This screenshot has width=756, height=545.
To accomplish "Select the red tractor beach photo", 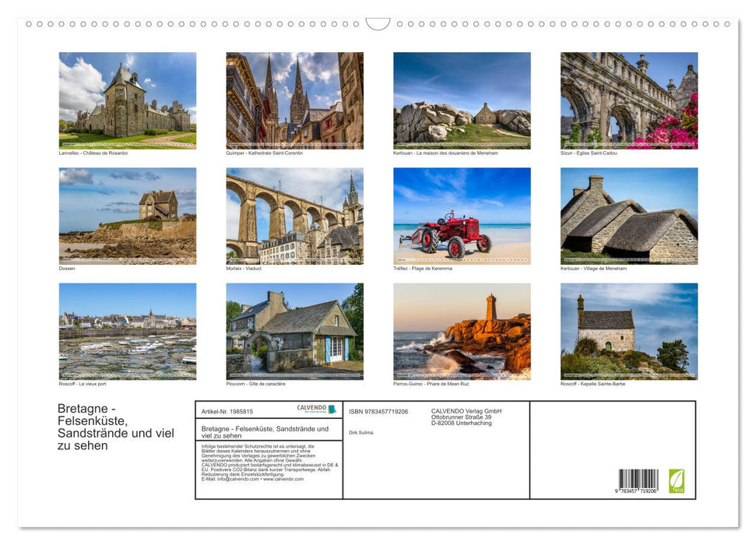I will click(462, 216).
